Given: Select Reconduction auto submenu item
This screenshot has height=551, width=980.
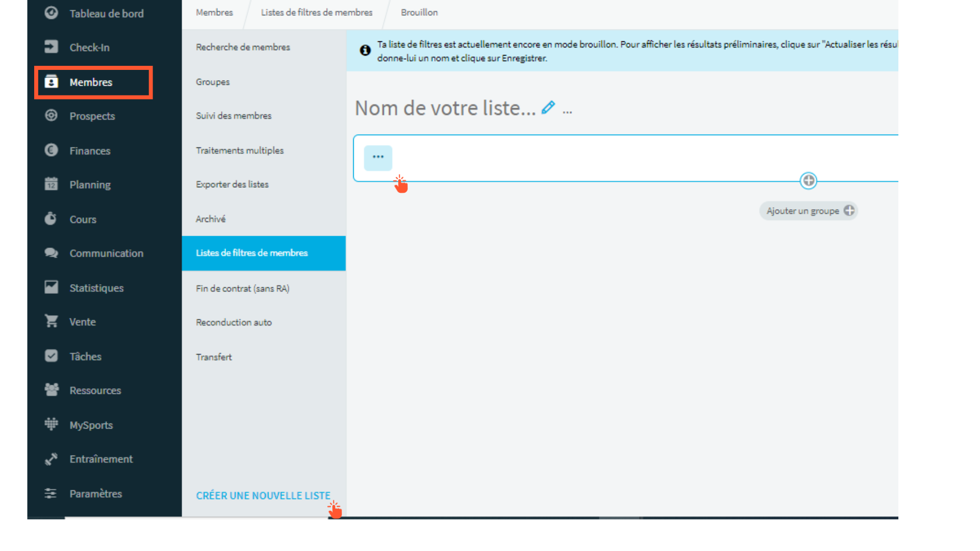Looking at the screenshot, I should click(x=264, y=322).
